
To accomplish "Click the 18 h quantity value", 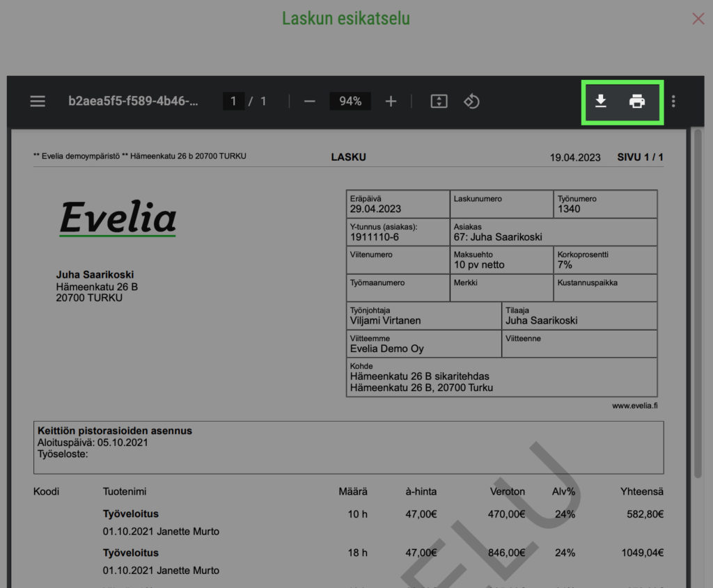I will click(x=357, y=553).
